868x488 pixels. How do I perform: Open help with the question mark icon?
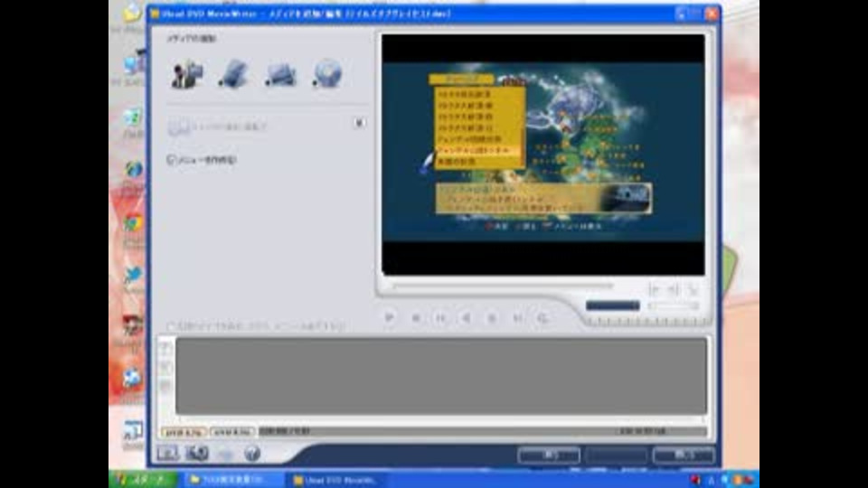[252, 454]
